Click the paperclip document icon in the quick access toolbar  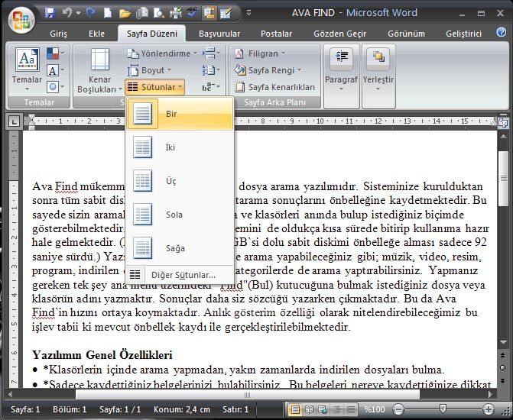pos(142,13)
